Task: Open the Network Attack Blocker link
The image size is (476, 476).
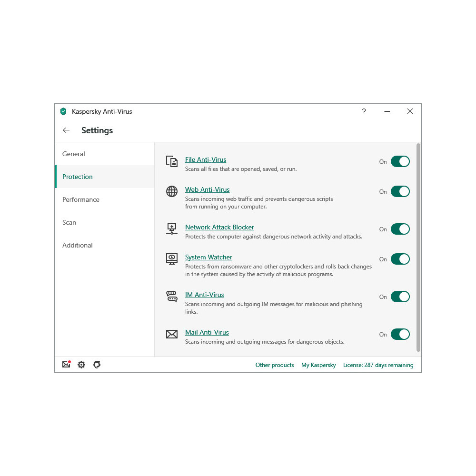Action: pos(219,228)
